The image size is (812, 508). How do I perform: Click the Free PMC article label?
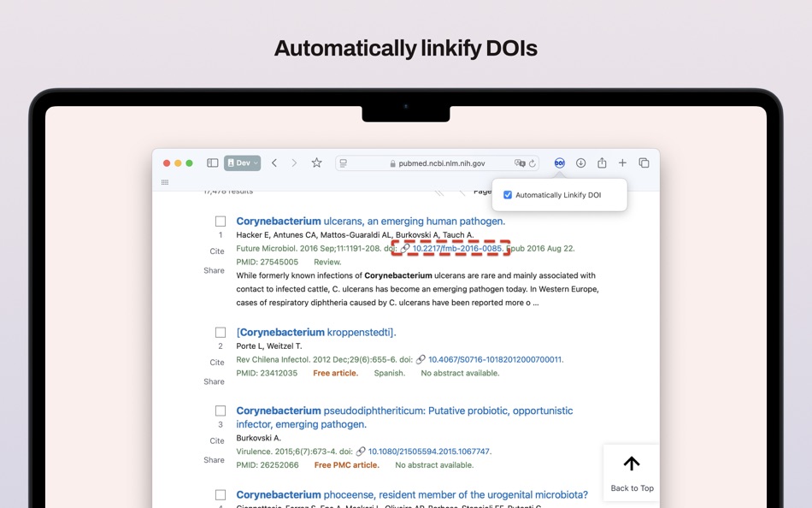coord(346,465)
